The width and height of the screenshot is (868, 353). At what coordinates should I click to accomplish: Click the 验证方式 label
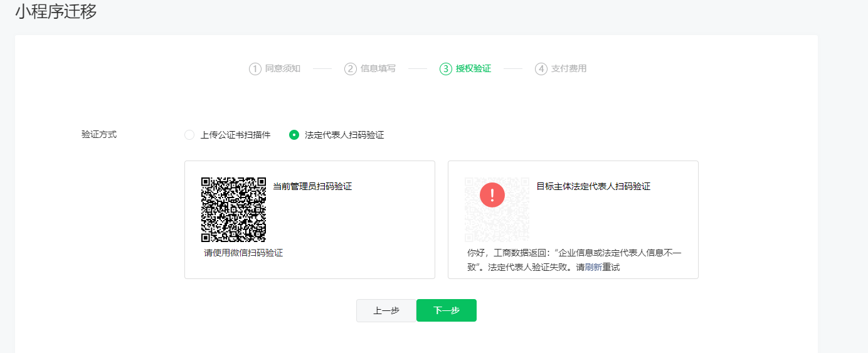click(x=99, y=135)
